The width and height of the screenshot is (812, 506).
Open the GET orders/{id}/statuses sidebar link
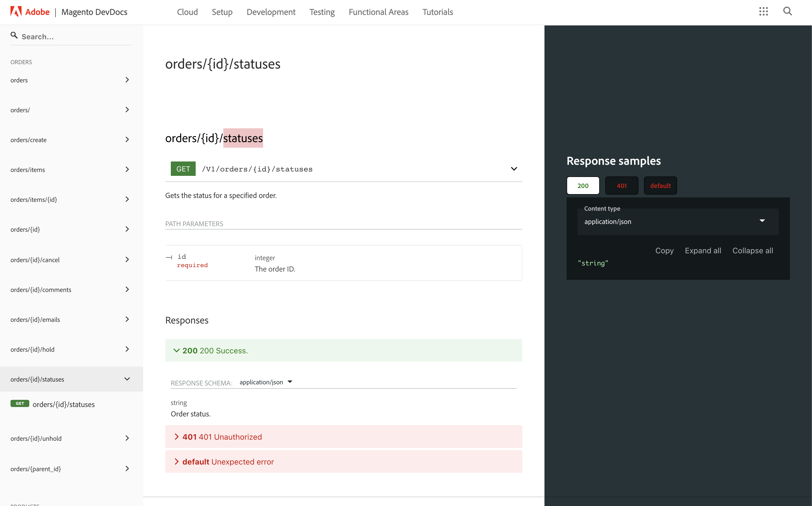click(64, 404)
